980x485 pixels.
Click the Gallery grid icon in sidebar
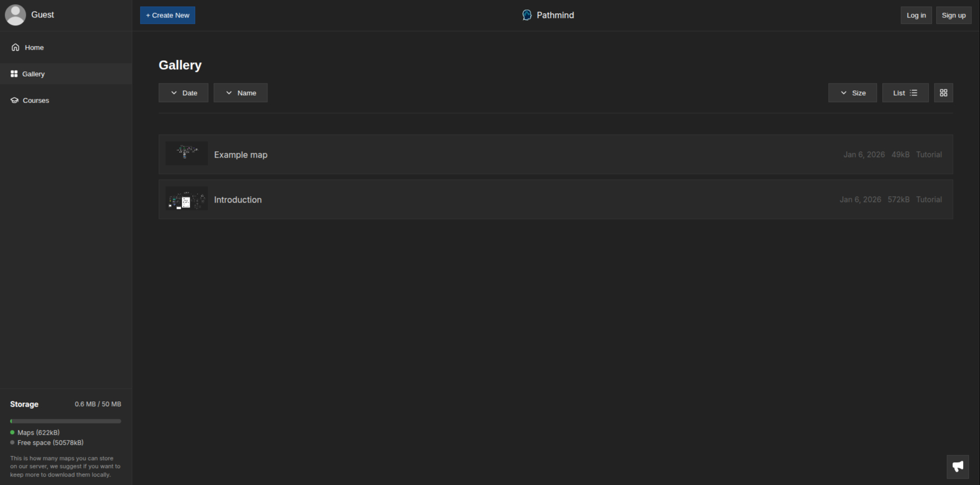click(x=14, y=74)
